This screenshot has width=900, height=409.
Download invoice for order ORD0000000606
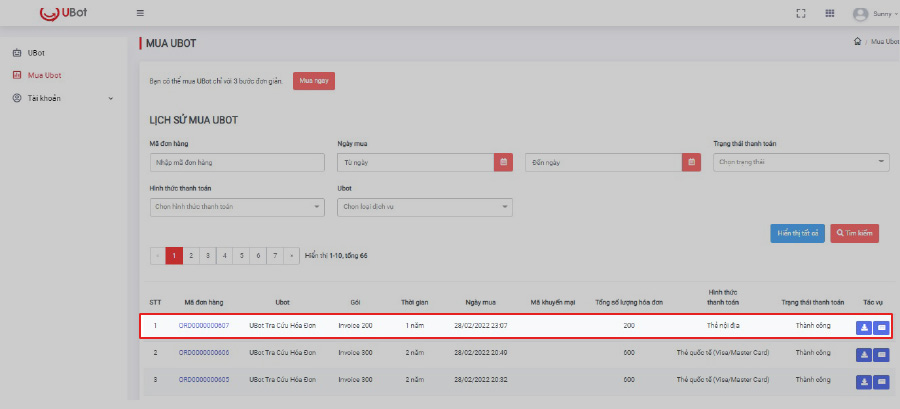click(863, 355)
